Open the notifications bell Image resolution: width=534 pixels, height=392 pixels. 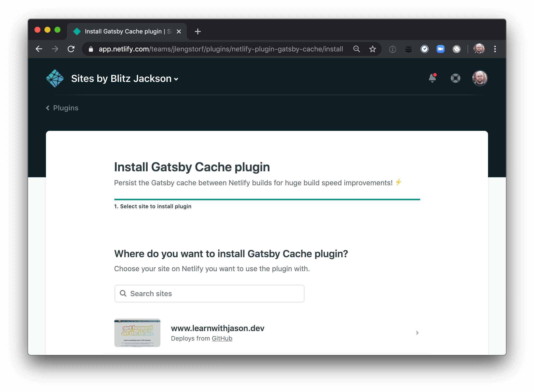pyautogui.click(x=432, y=78)
